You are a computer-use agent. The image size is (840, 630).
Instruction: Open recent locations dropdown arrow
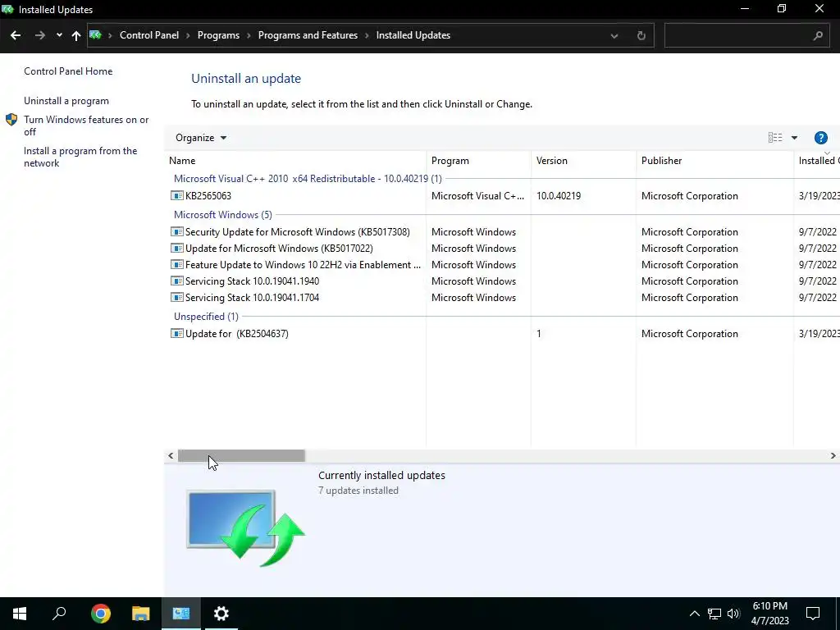click(x=59, y=35)
